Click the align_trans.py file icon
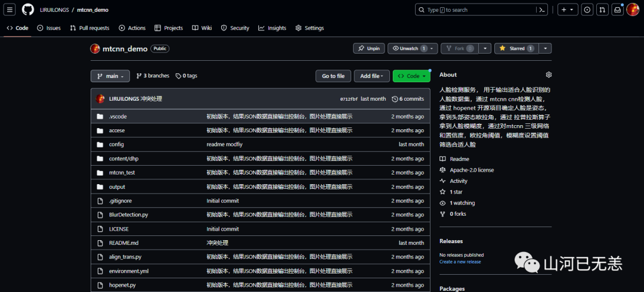Viewport: 644px width, 292px height. pyautogui.click(x=100, y=257)
